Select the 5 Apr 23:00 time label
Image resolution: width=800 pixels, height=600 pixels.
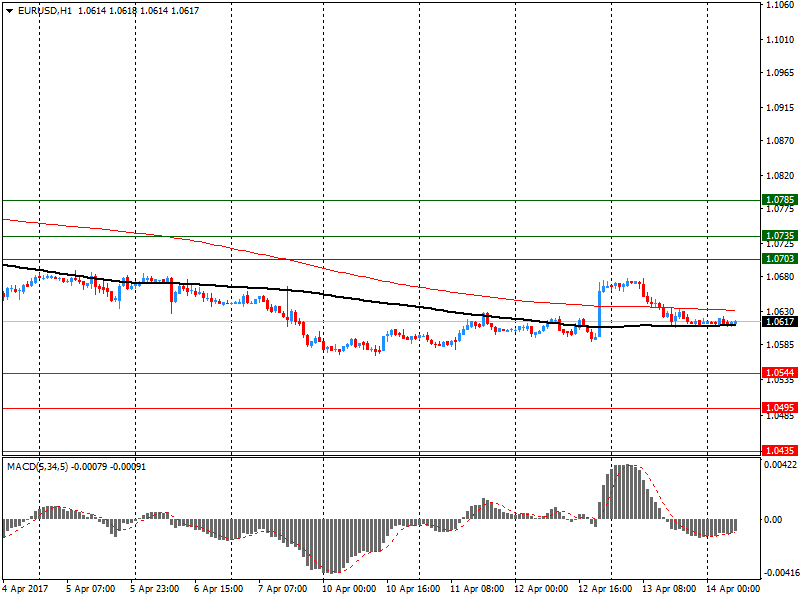point(155,589)
